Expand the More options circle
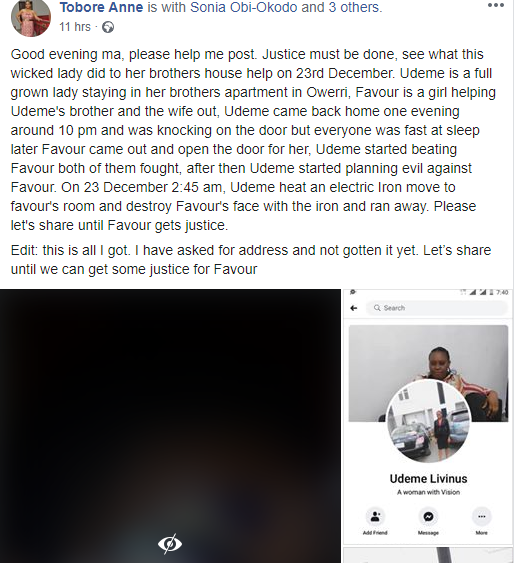 click(x=482, y=517)
